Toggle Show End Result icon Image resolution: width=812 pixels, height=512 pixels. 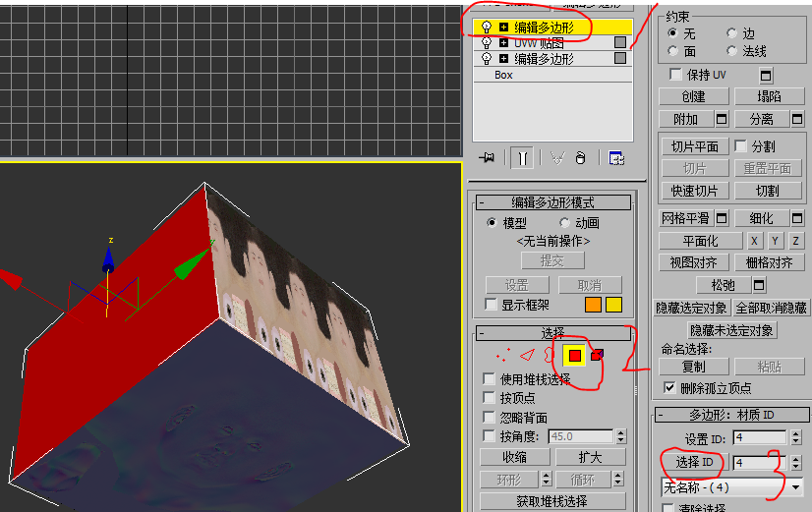[x=522, y=158]
